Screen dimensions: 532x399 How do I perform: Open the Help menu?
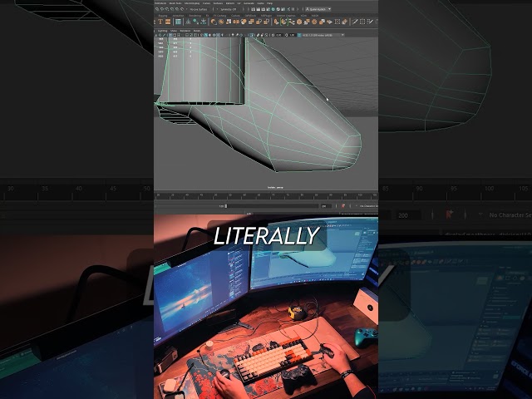[x=269, y=3]
